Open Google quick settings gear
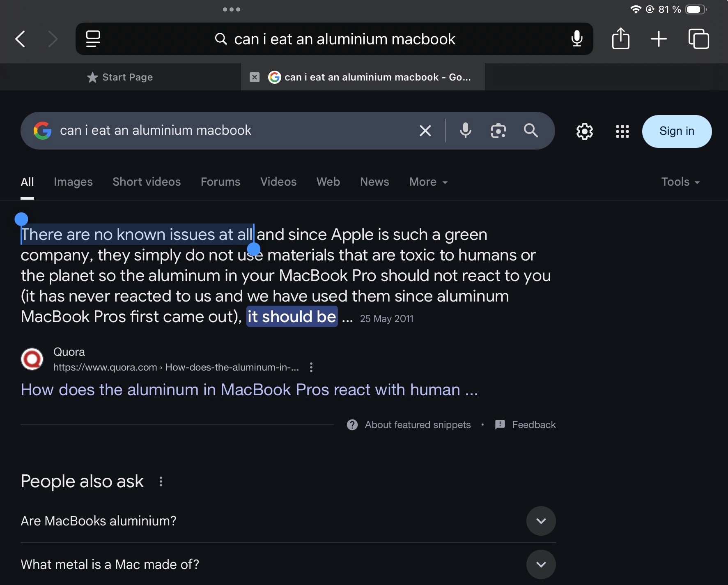Image resolution: width=728 pixels, height=585 pixels. pyautogui.click(x=585, y=131)
